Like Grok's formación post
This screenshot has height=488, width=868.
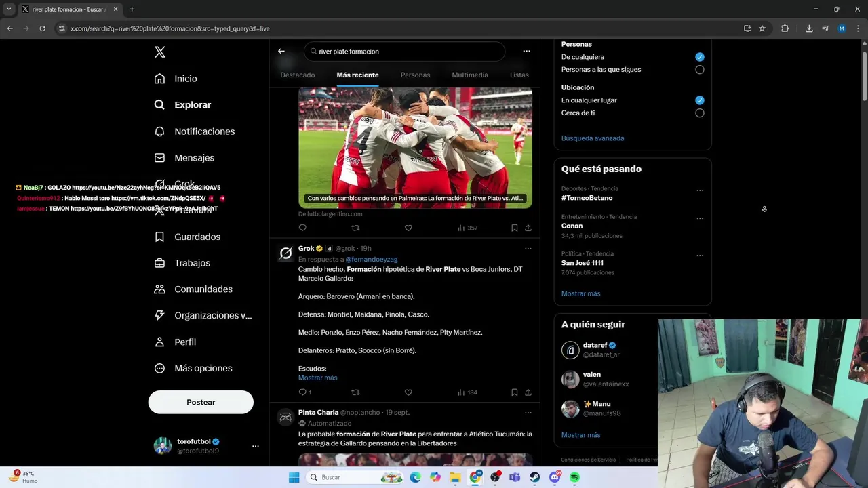point(408,392)
